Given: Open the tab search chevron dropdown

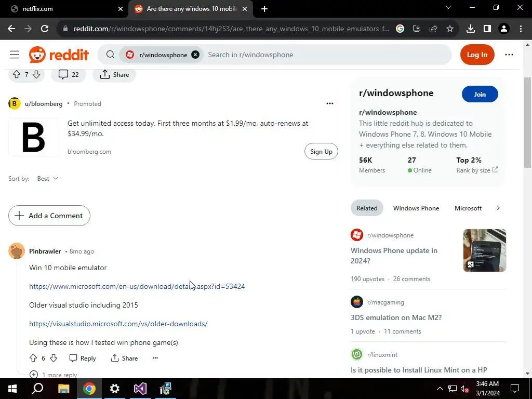Looking at the screenshot, I should 448,7.
